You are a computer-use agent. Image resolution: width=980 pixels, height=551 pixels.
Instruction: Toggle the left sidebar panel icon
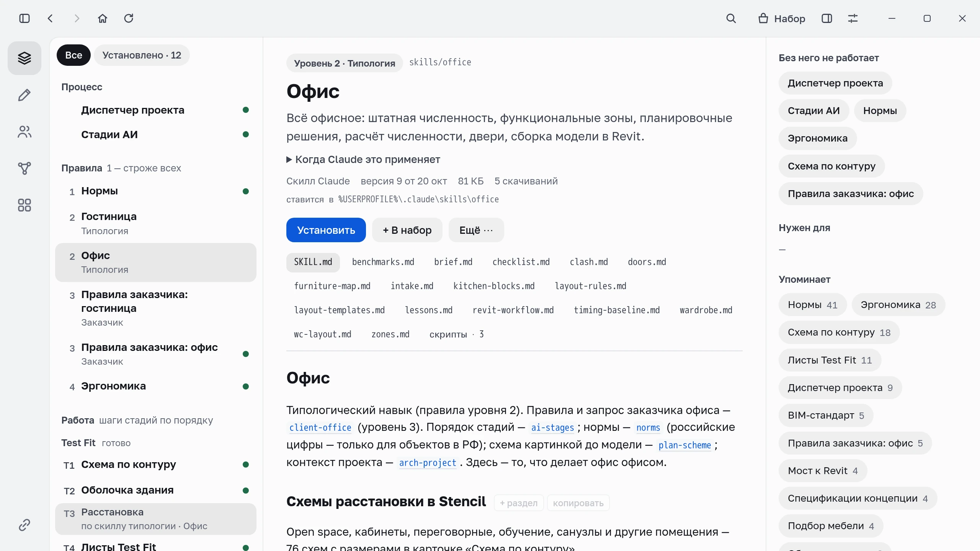24,18
